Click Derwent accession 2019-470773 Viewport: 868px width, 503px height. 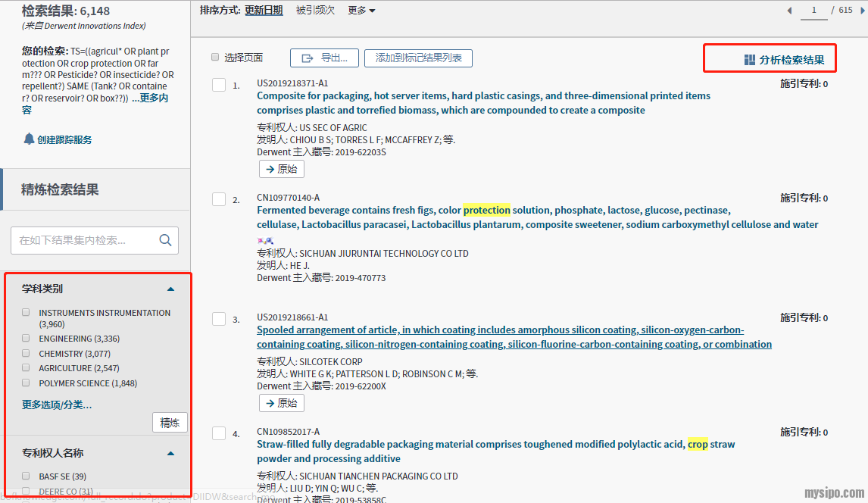tap(361, 278)
